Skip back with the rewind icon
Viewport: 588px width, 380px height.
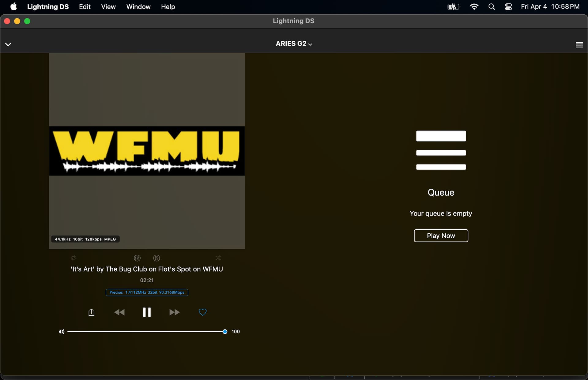pos(119,312)
